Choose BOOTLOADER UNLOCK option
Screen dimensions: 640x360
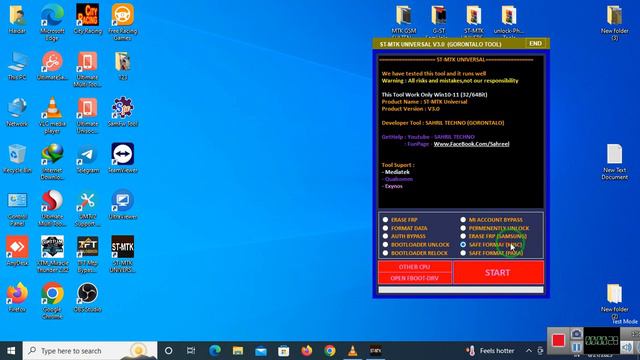tap(386, 244)
